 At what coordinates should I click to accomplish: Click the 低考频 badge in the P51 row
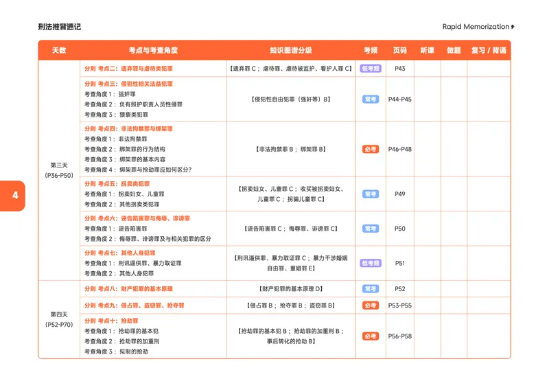[x=371, y=263]
